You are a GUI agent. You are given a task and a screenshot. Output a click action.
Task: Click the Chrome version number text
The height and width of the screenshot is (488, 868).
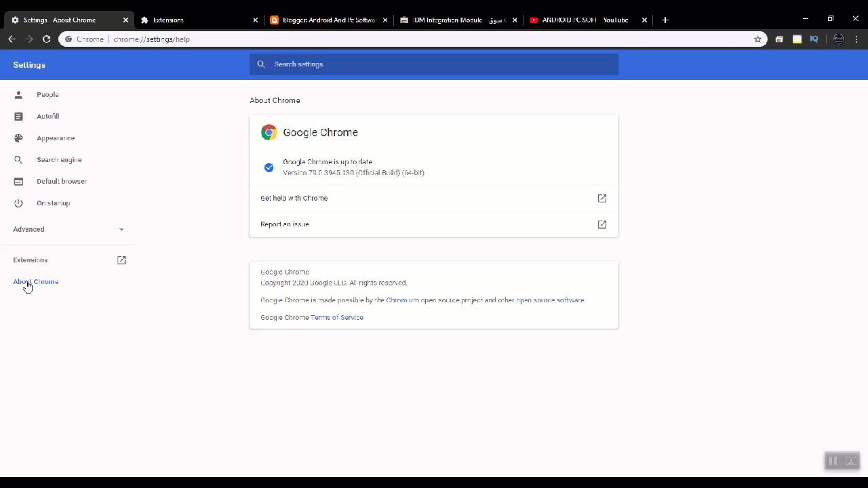point(353,173)
